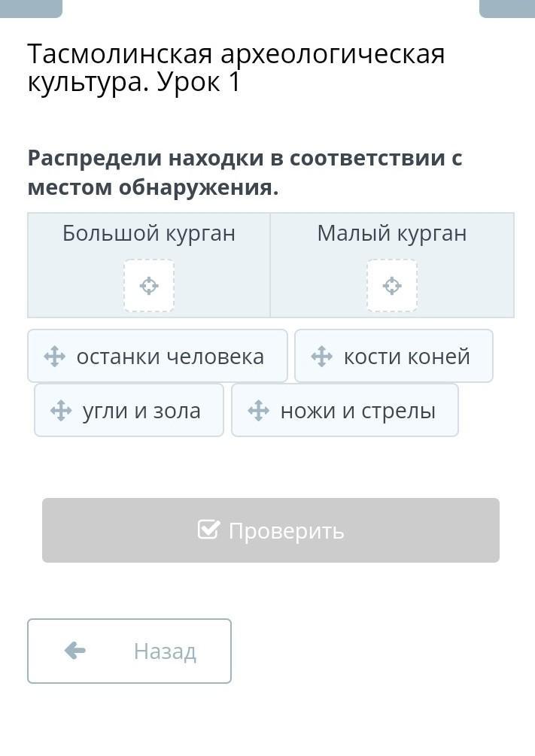Select the 'угли и зола' answer tile
535x756 pixels.
pyautogui.click(x=129, y=411)
